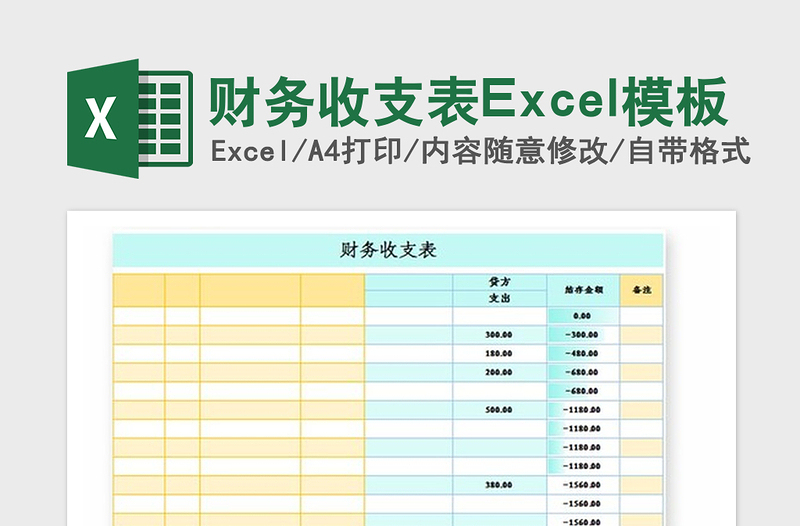Select the 380.00 expense cell
The image size is (800, 526).
(499, 485)
